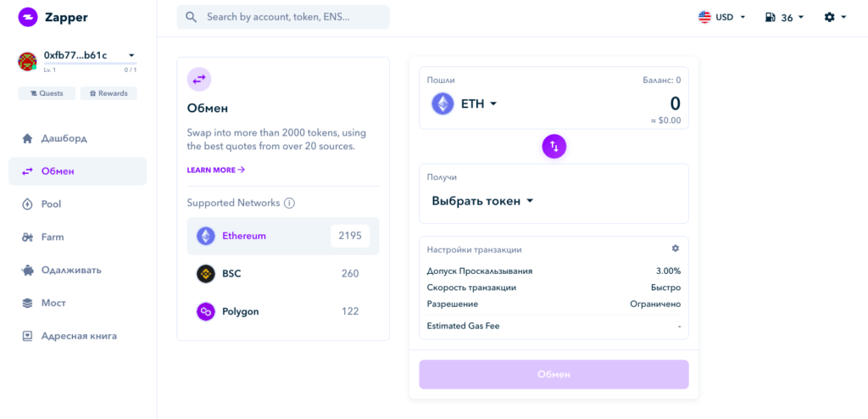This screenshot has width=868, height=419.
Task: Click the wallet avatar image
Action: (x=27, y=61)
